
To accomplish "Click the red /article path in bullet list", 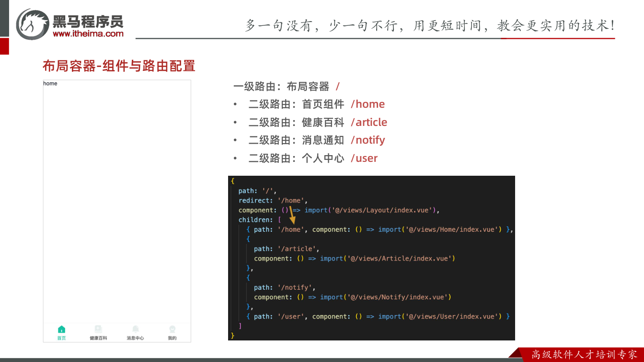I will pos(369,123).
